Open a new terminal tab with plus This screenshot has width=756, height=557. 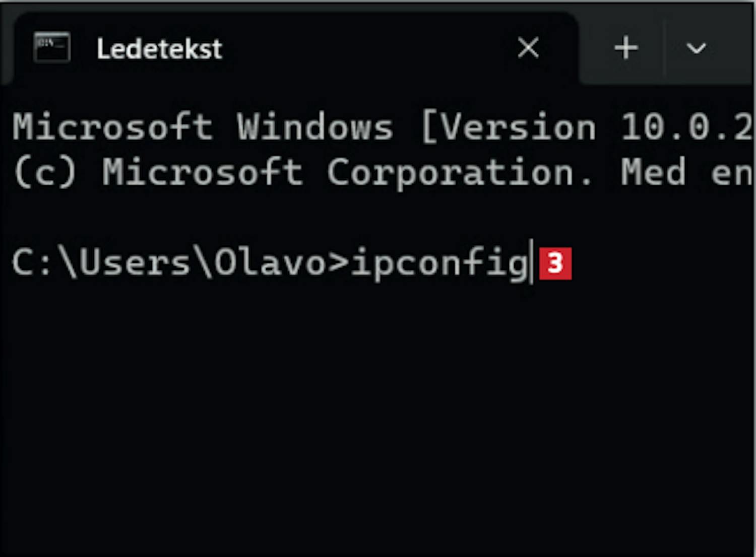[626, 48]
